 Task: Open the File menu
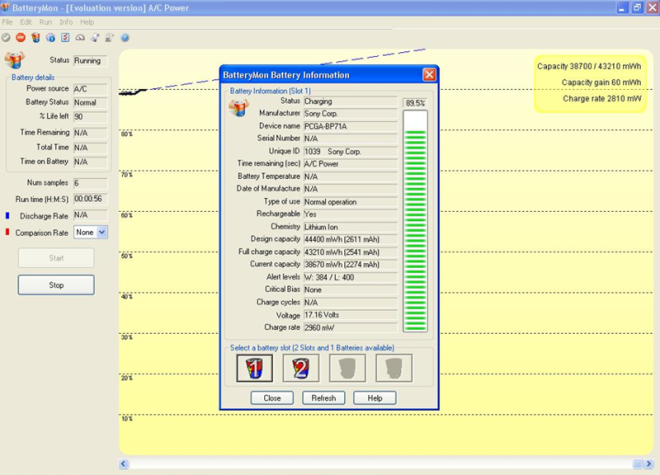[x=8, y=22]
